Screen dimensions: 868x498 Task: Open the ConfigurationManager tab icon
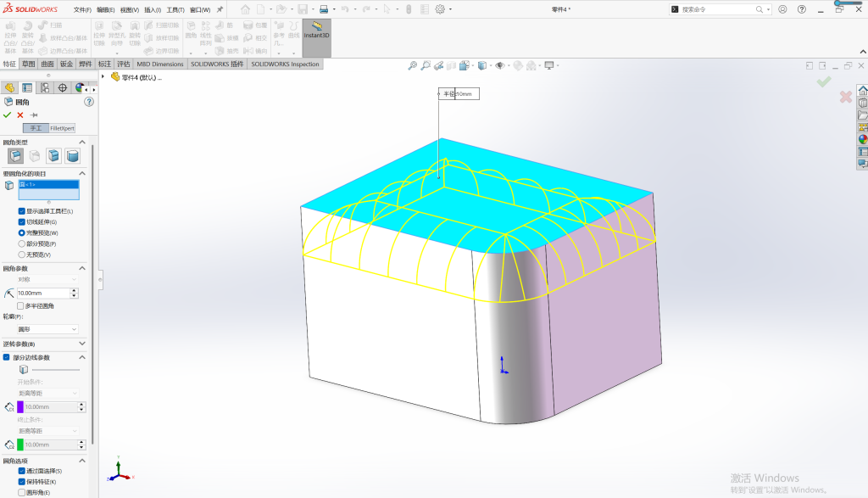pos(45,88)
